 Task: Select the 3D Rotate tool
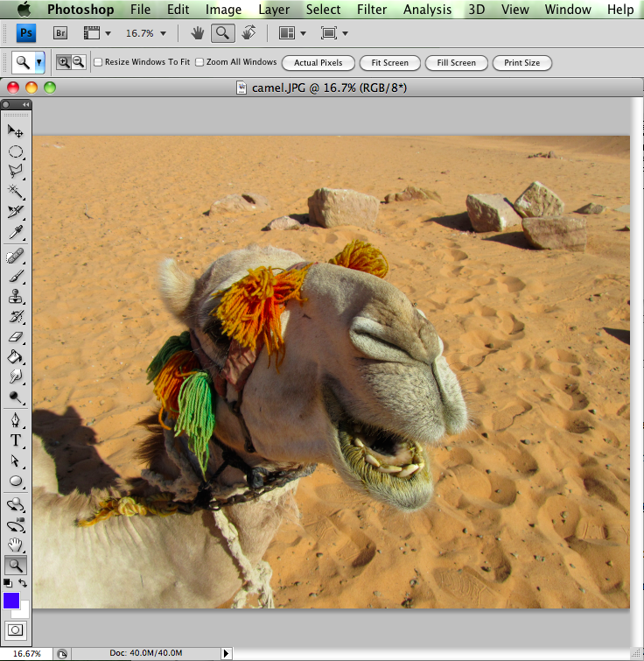(x=16, y=504)
